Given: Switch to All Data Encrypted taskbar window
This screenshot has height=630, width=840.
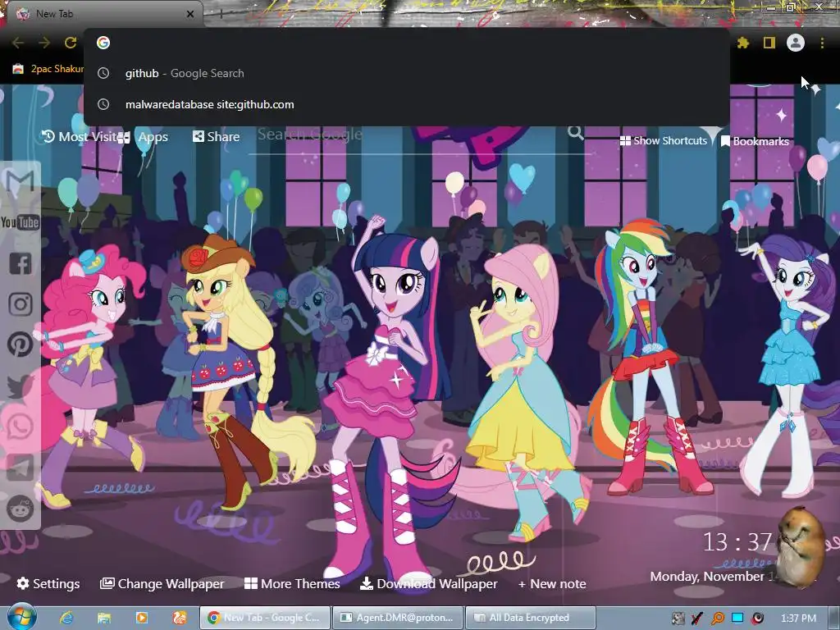Looking at the screenshot, I should (531, 618).
